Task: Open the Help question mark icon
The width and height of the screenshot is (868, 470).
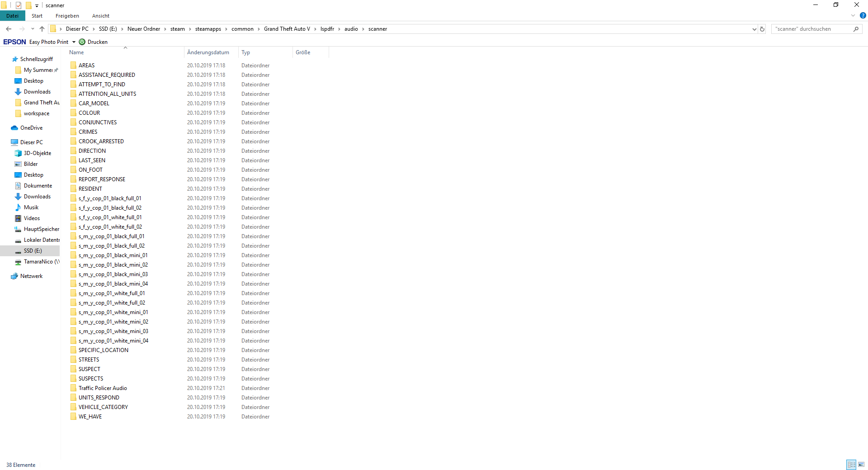Action: [863, 16]
